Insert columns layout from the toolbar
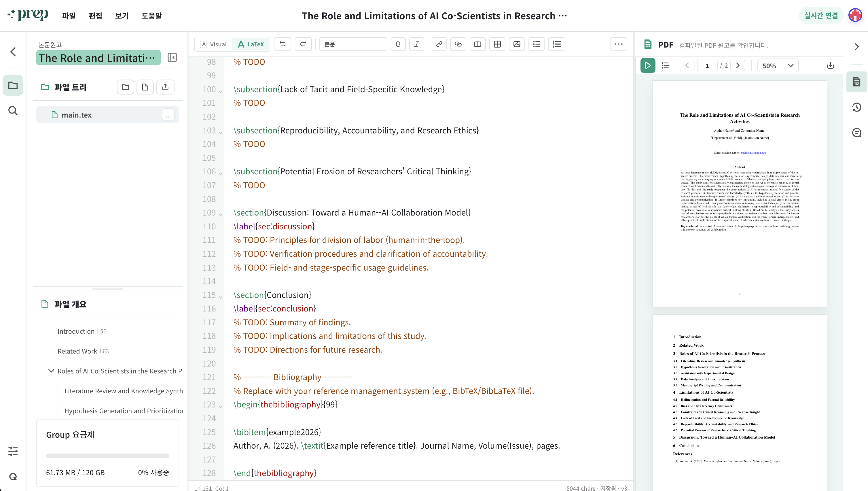Screen dimensions: 868x491 477,44
